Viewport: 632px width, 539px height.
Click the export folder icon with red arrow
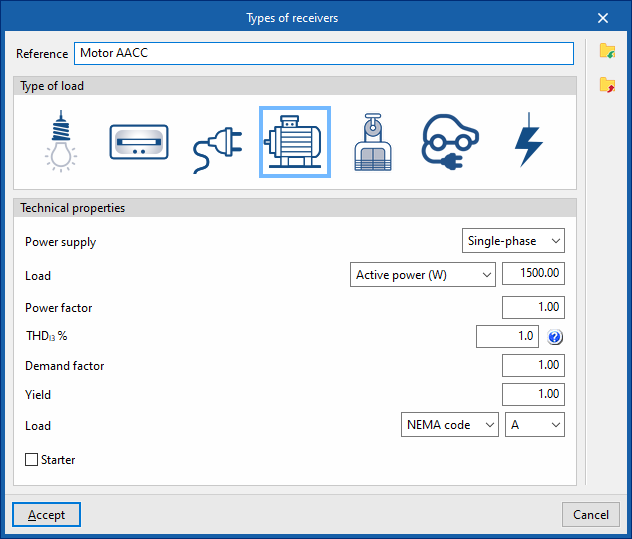pyautogui.click(x=607, y=85)
